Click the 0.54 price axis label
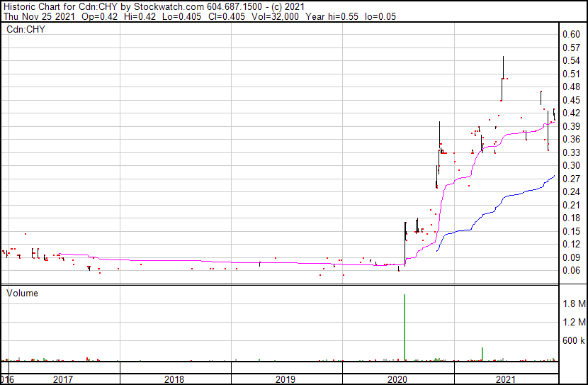 [x=571, y=60]
